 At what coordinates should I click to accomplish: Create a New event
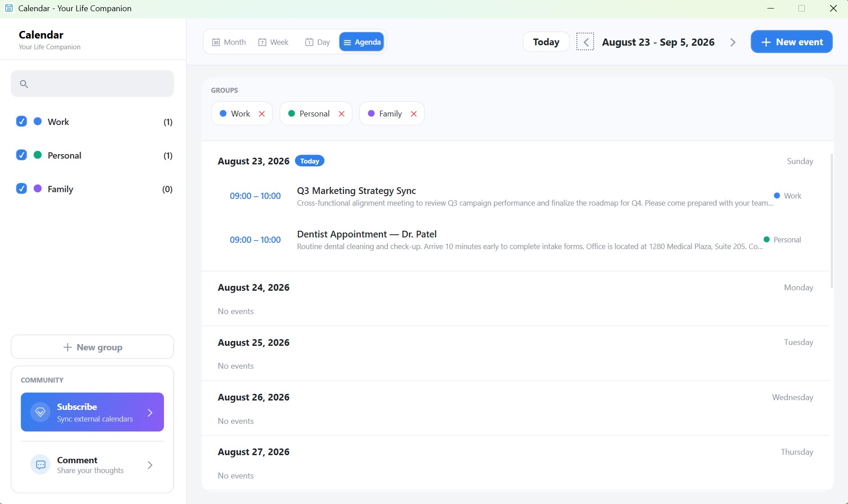(792, 42)
